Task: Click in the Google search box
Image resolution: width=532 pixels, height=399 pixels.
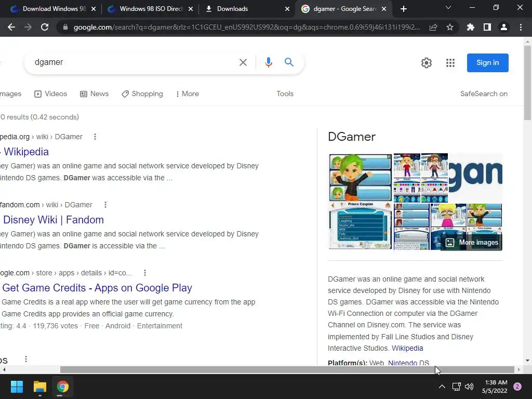Action: (132, 62)
